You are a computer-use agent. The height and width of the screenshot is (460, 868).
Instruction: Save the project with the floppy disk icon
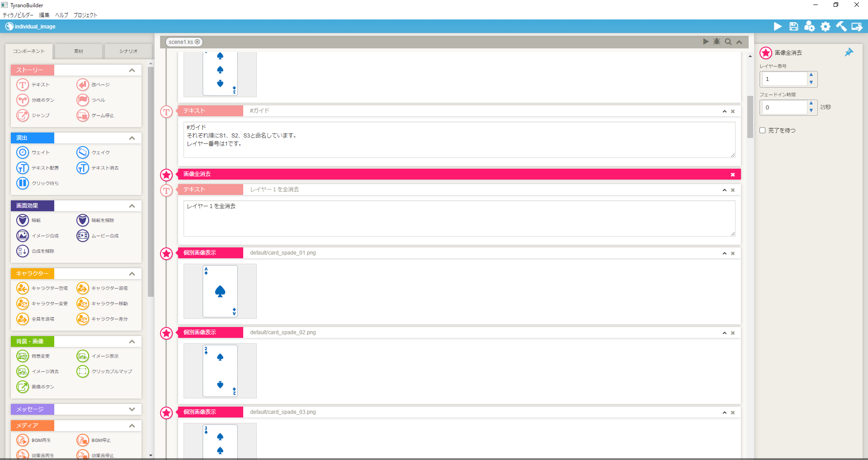point(793,27)
